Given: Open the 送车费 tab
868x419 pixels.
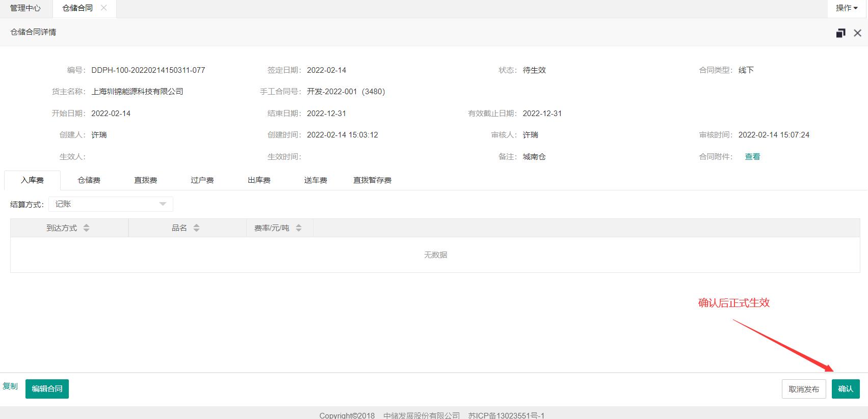Looking at the screenshot, I should pos(315,180).
